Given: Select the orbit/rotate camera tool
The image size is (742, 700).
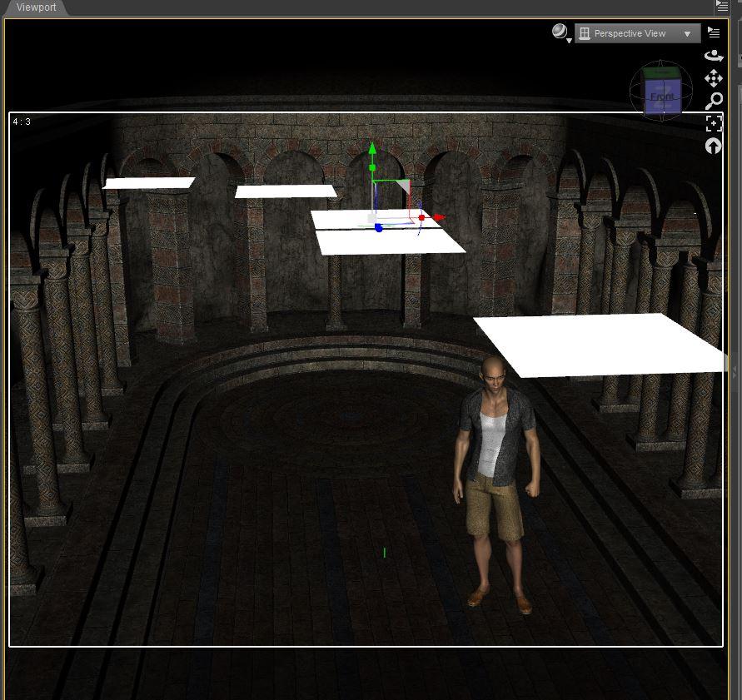Looking at the screenshot, I should (x=714, y=56).
